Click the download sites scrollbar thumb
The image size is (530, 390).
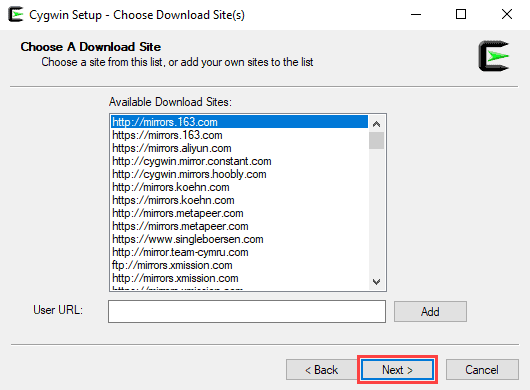(x=376, y=140)
